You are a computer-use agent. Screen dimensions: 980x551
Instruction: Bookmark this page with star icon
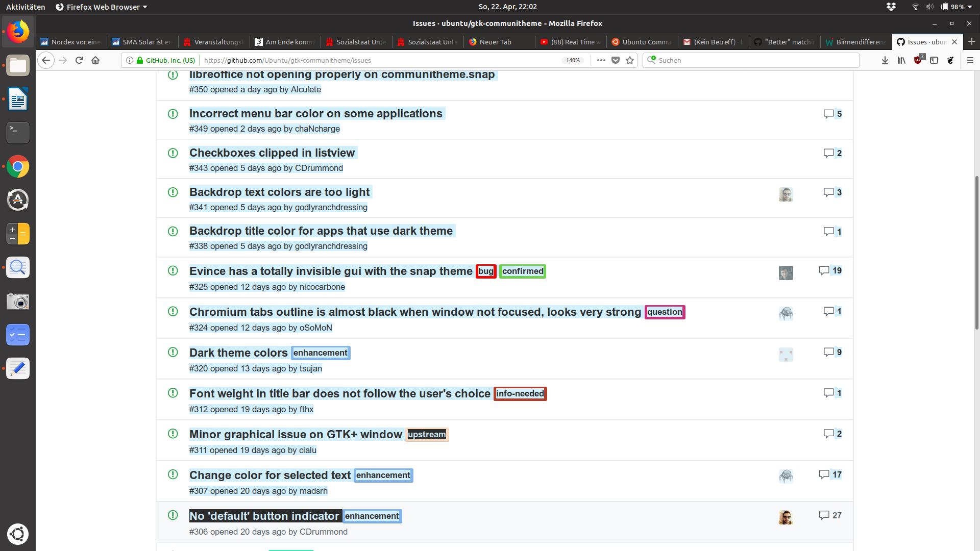pyautogui.click(x=630, y=60)
